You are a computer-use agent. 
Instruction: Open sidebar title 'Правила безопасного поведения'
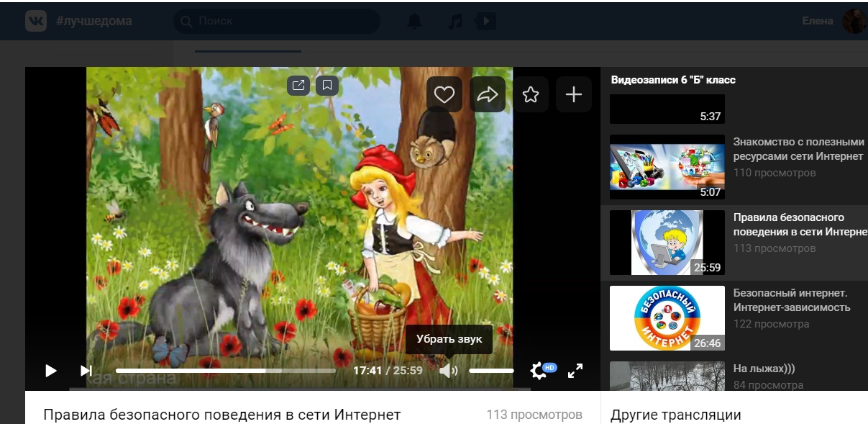tap(800, 225)
